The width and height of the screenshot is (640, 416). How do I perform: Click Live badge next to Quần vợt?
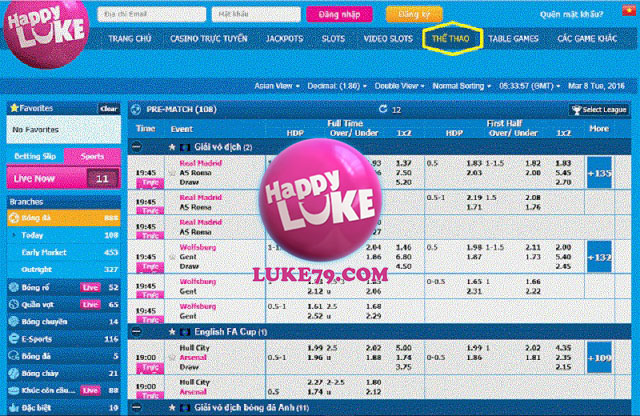pos(90,305)
